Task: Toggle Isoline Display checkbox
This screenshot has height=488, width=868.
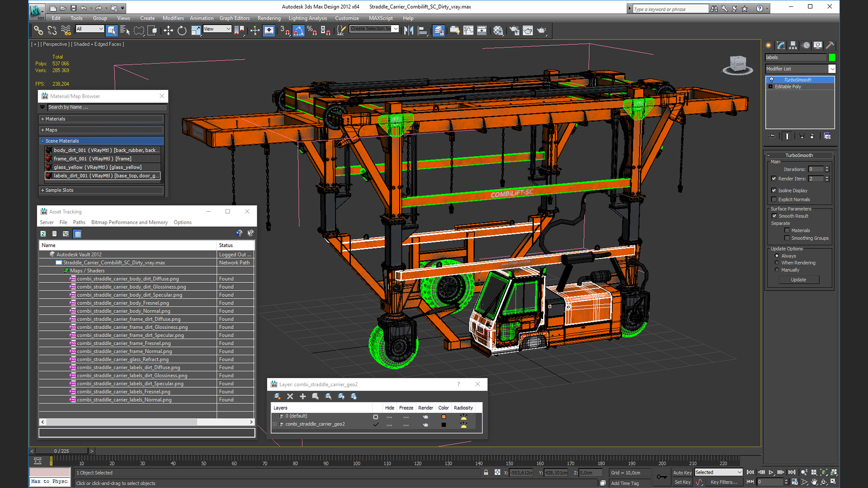Action: click(x=774, y=190)
